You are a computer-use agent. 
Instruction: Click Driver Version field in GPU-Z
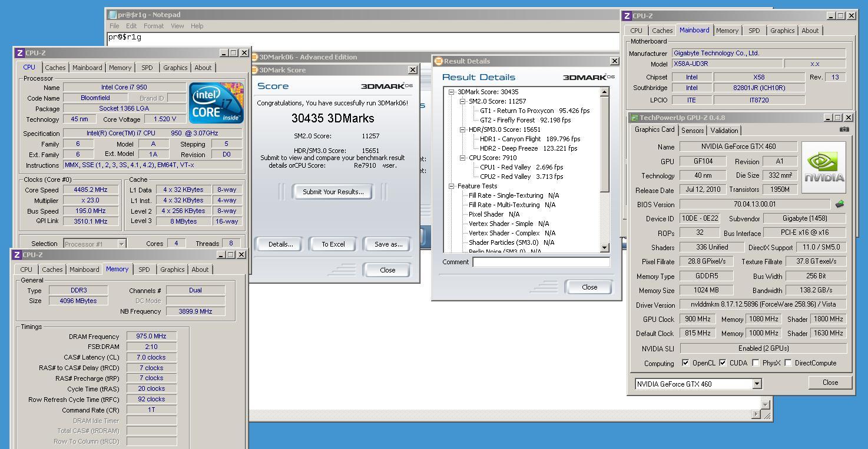click(x=763, y=305)
